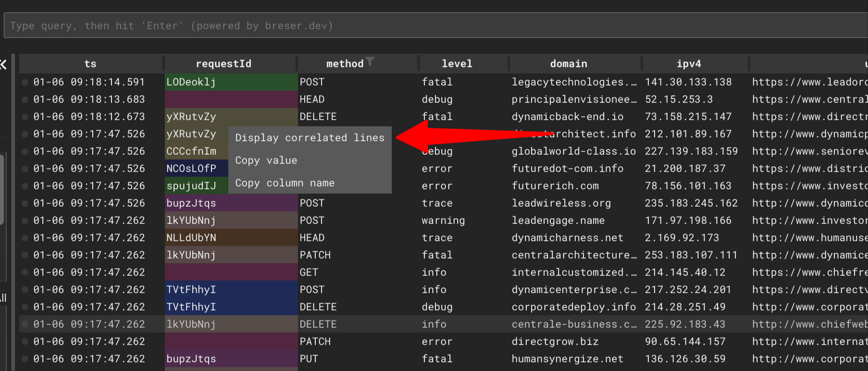Image resolution: width=868 pixels, height=371 pixels.
Task: Click the filter icon on method column
Action: (x=370, y=62)
